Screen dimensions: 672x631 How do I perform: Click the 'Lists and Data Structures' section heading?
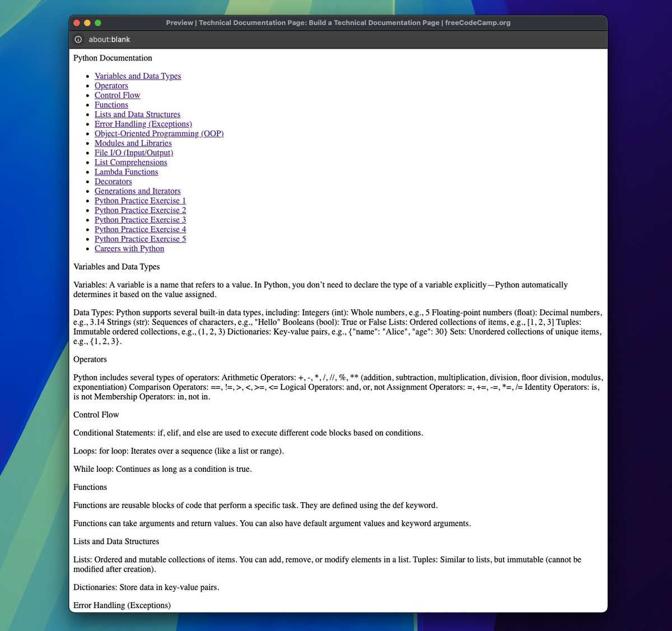[116, 541]
